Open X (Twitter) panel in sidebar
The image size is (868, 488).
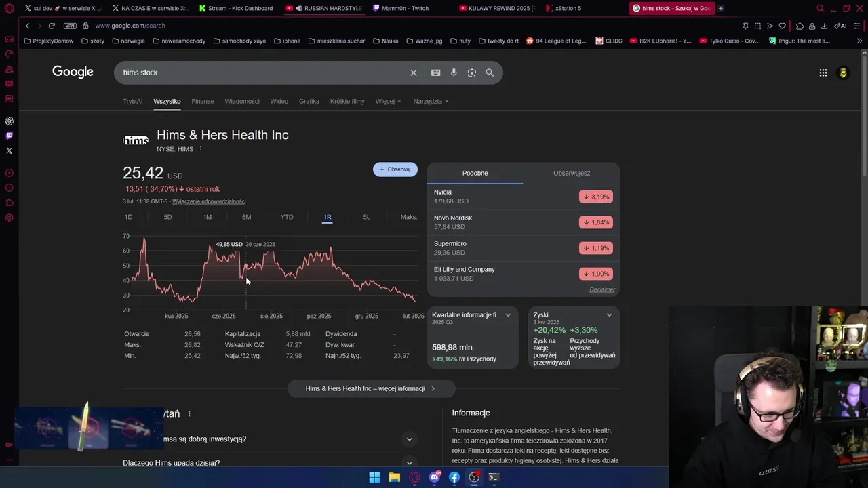[x=9, y=150]
